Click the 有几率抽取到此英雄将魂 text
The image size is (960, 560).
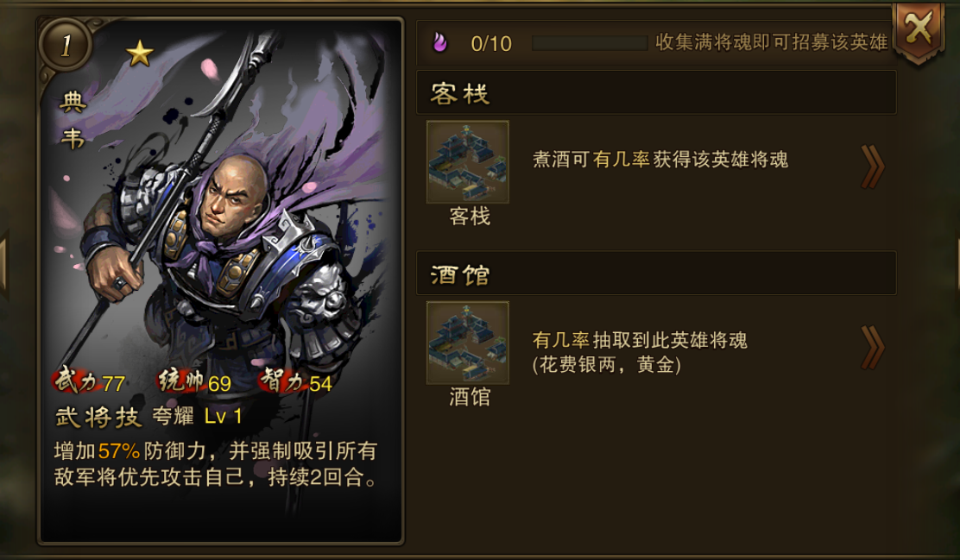click(x=639, y=340)
